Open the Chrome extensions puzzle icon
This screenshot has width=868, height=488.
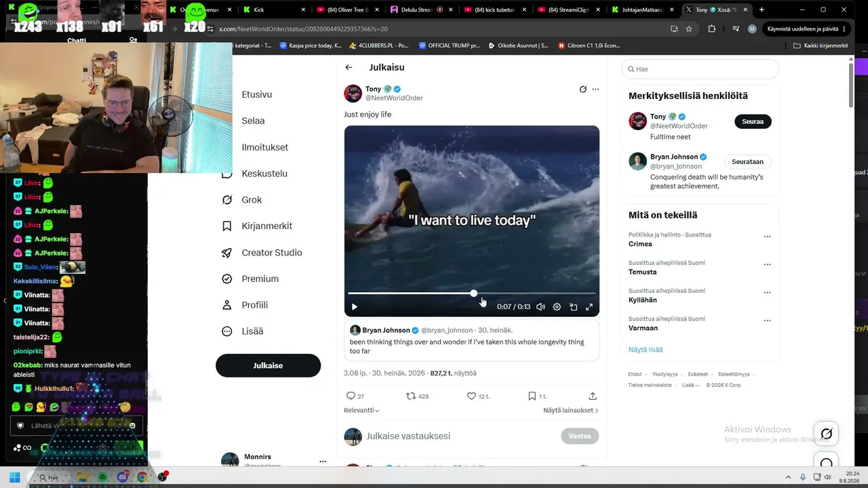tap(711, 29)
